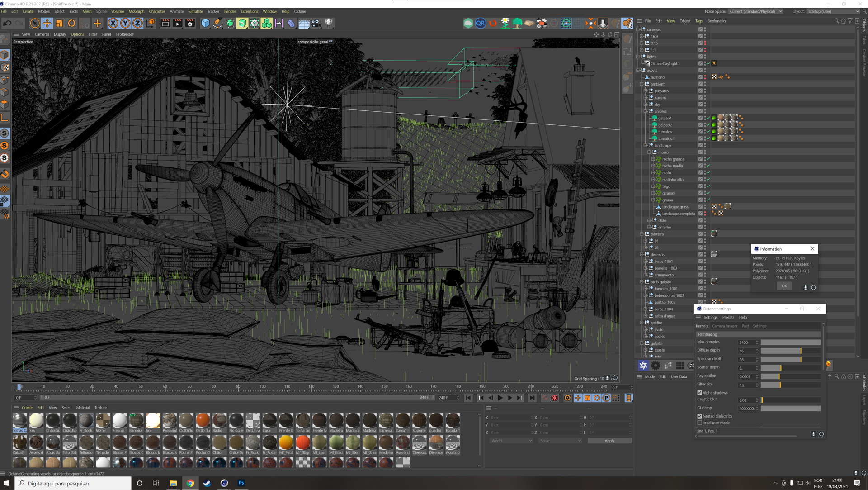Click OK in the Information dialog
Viewport: 868px width, 490px height.
click(x=784, y=286)
